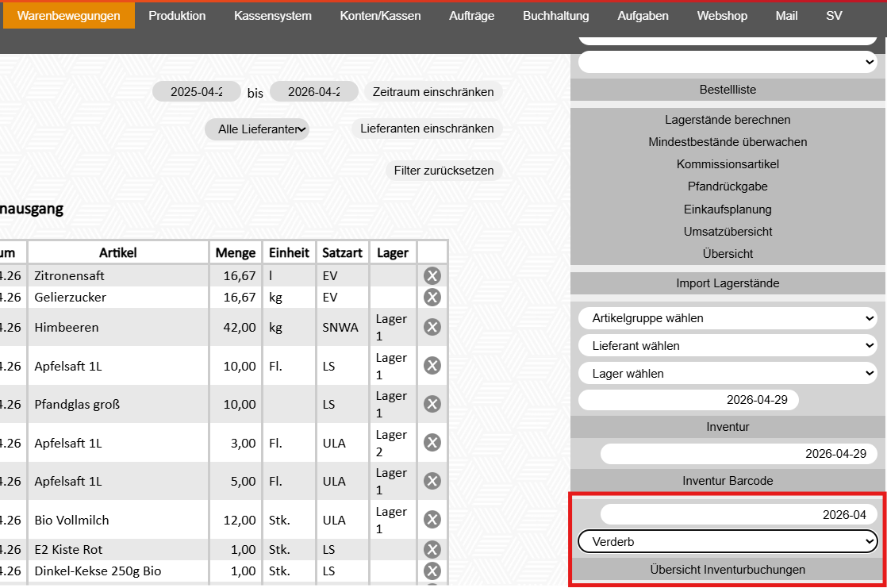Delete Apfelsaft 1L row with 10,00 quantity
The height and width of the screenshot is (588, 887).
coord(432,365)
